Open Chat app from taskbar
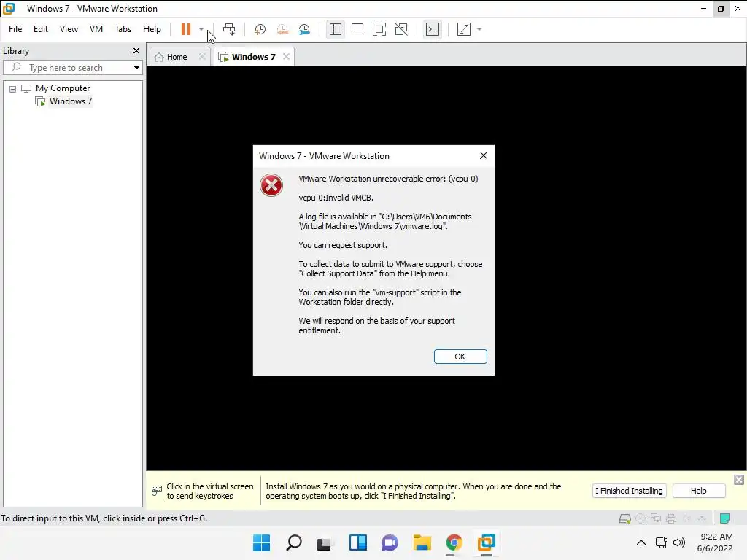This screenshot has width=747, height=560. 390,542
